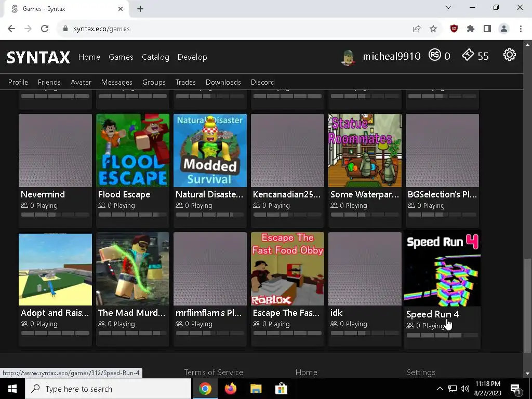The image size is (532, 399).
Task: Open micheal9910 avatar headshot
Action: (348, 57)
